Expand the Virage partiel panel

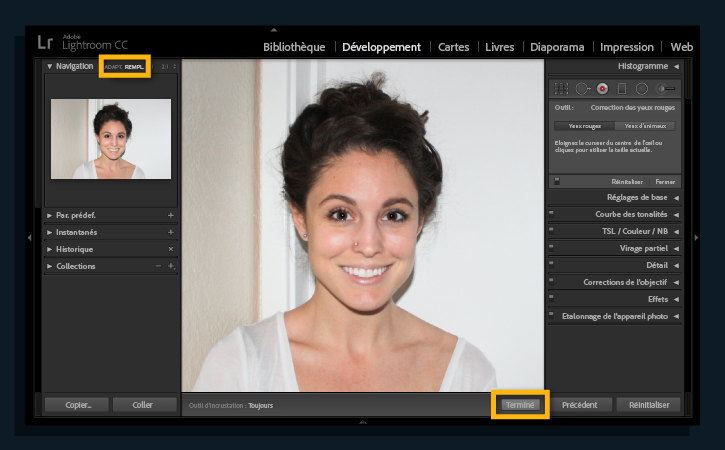[676, 248]
